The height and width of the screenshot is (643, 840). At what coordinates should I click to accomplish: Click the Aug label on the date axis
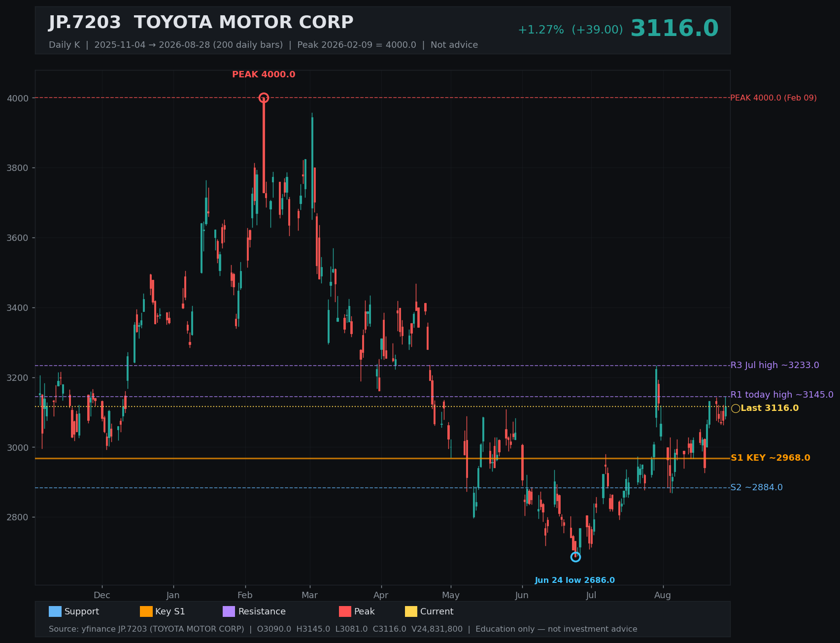click(x=663, y=595)
